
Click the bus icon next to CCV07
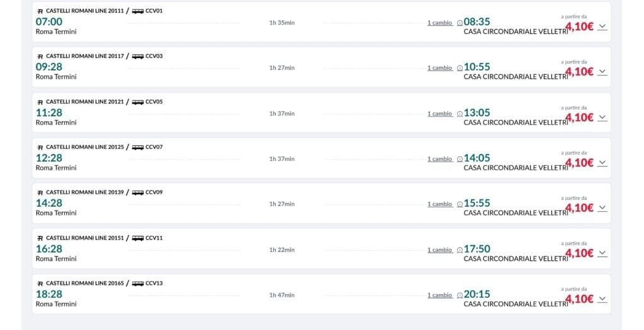(x=138, y=147)
